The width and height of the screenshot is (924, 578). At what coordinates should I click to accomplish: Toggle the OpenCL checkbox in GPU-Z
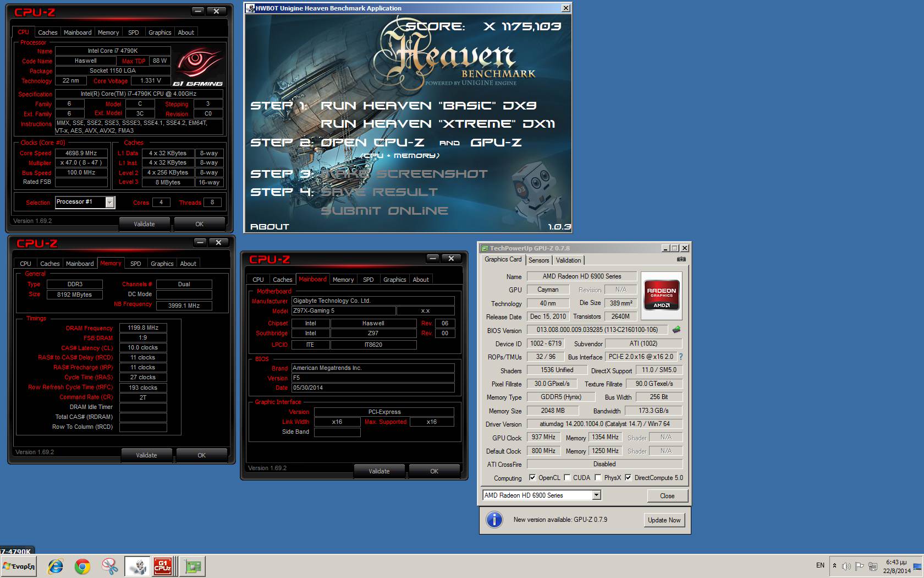(x=532, y=478)
